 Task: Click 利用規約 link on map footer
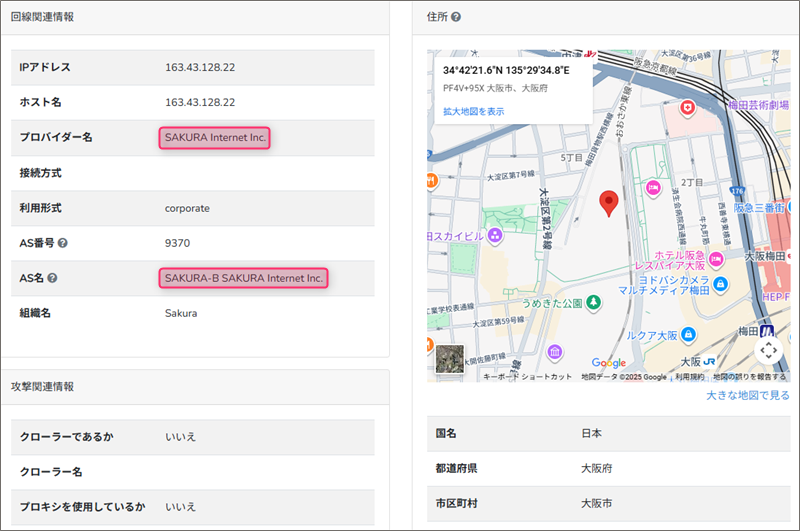[x=688, y=377]
